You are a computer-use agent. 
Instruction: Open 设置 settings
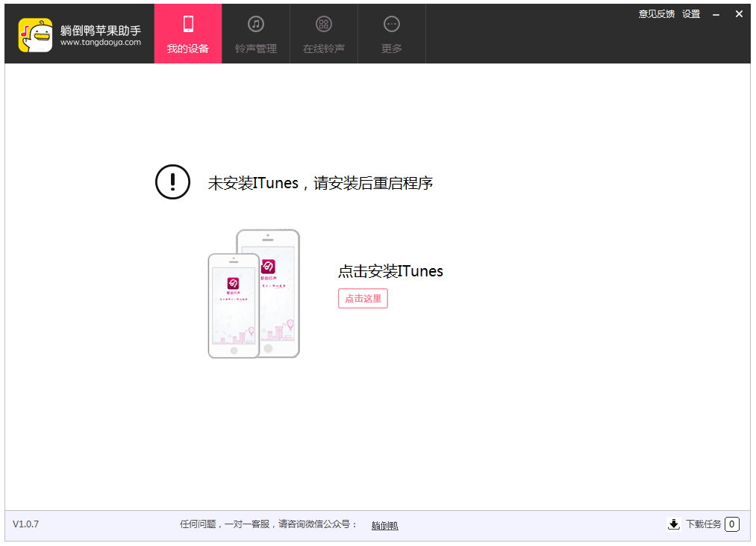pyautogui.click(x=691, y=14)
